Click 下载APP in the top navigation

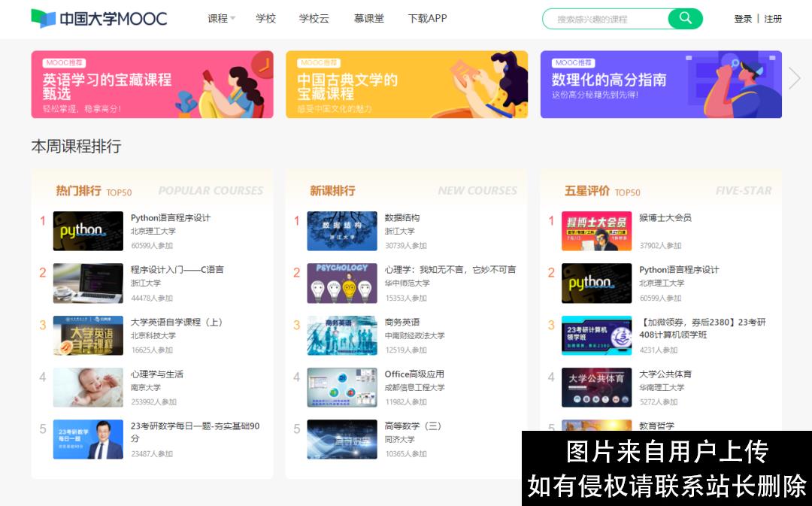(426, 18)
